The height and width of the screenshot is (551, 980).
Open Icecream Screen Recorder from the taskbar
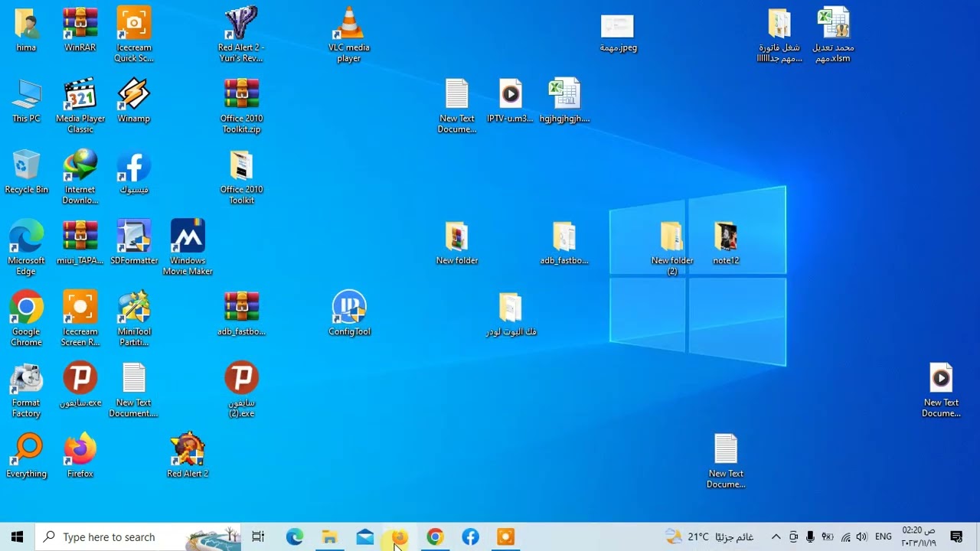pyautogui.click(x=505, y=537)
